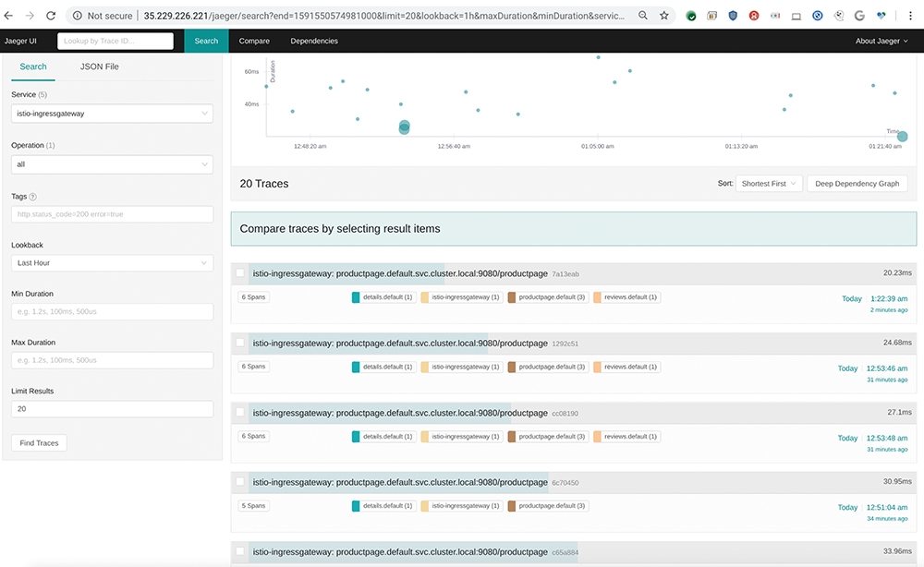Image resolution: width=924 pixels, height=567 pixels.
Task: Click the Min Duration input field
Action: (x=112, y=311)
